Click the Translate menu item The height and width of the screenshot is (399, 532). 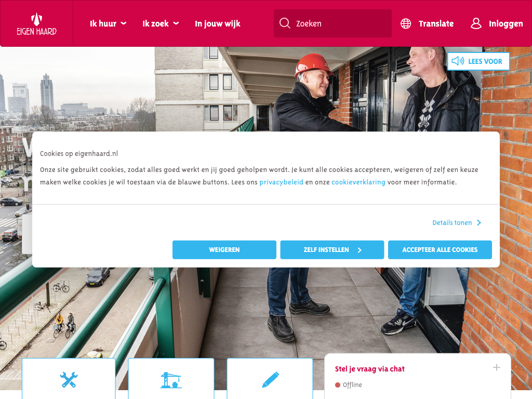click(x=436, y=24)
